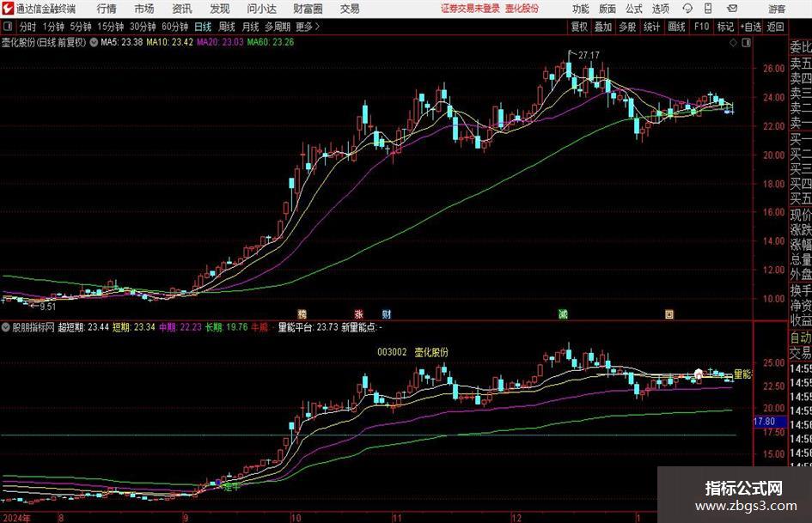Switch to the 5分钟 period tab
The height and width of the screenshot is (523, 812).
[x=80, y=27]
